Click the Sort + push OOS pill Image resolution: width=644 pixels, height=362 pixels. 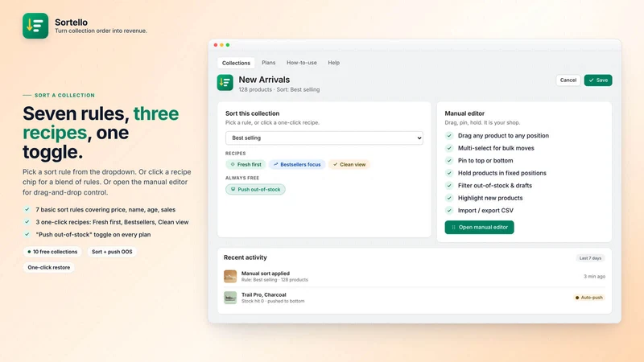112,252
